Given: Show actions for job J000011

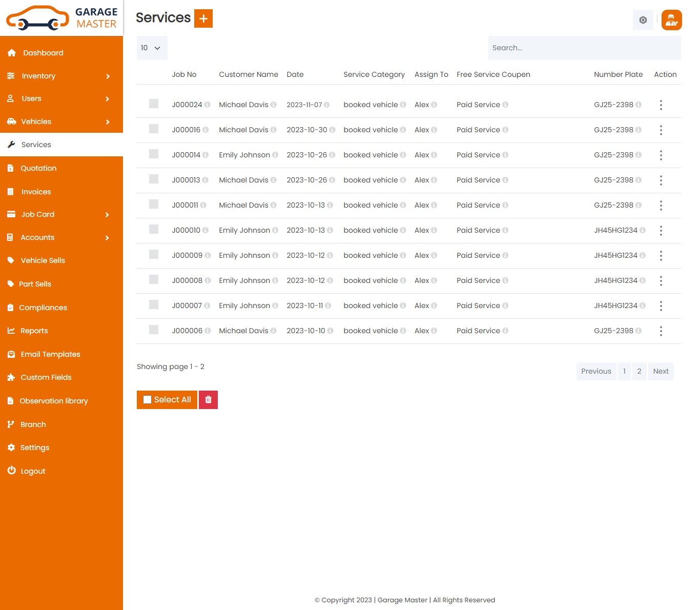Looking at the screenshot, I should tap(661, 206).
